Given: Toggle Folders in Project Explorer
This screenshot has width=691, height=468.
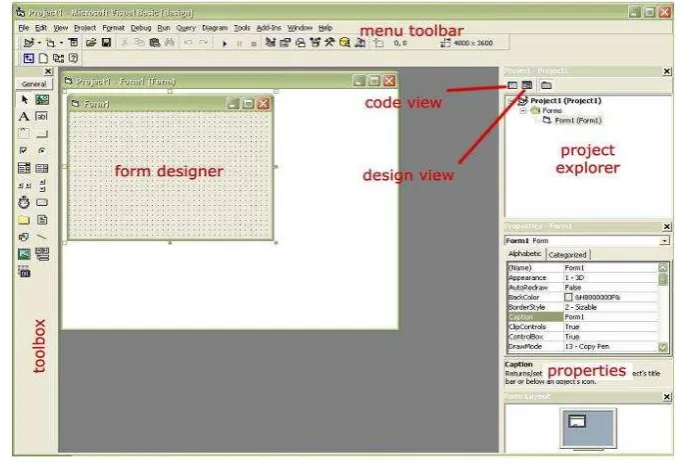Looking at the screenshot, I should point(546,85).
